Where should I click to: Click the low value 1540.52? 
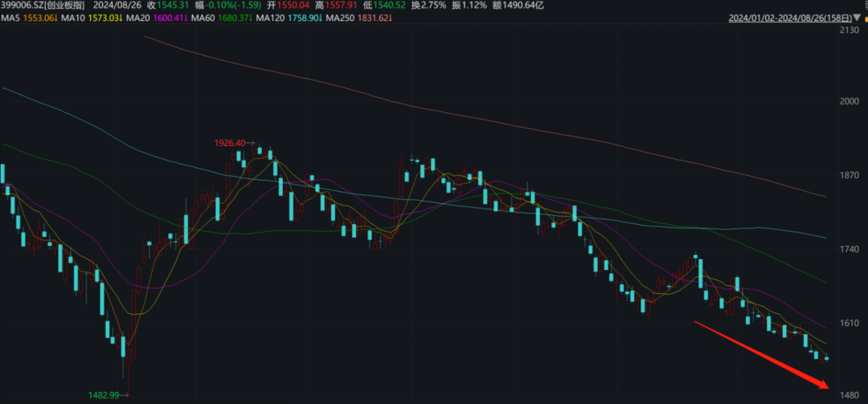(x=391, y=6)
